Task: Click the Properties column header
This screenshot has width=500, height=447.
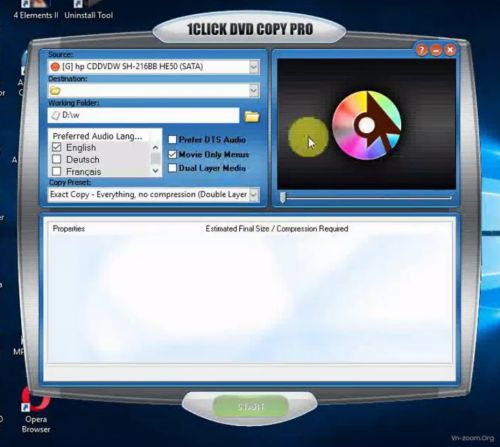Action: point(69,229)
